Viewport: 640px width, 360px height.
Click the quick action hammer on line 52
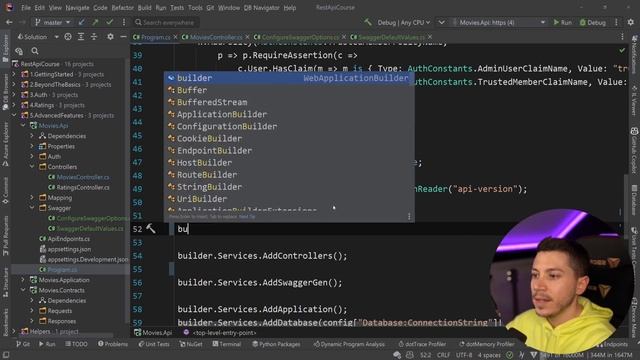coord(151,229)
